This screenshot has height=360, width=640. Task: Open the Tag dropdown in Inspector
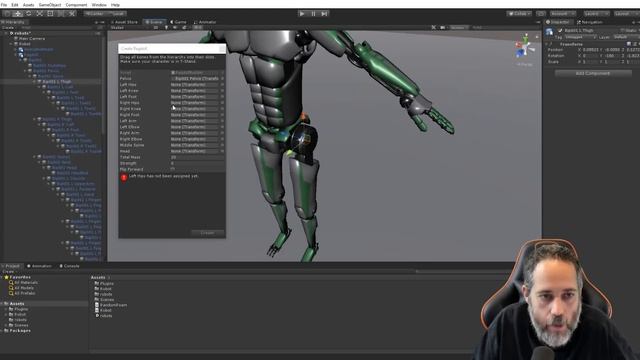tap(580, 37)
